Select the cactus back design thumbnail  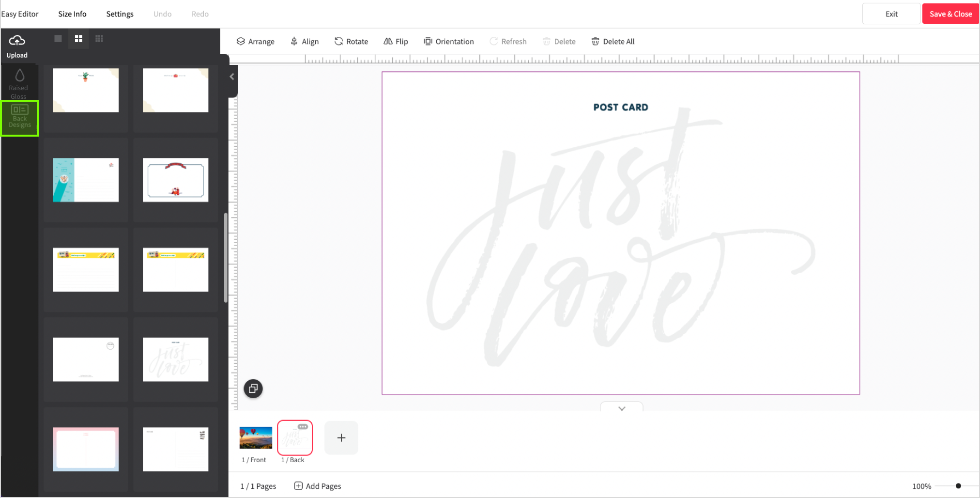point(86,90)
